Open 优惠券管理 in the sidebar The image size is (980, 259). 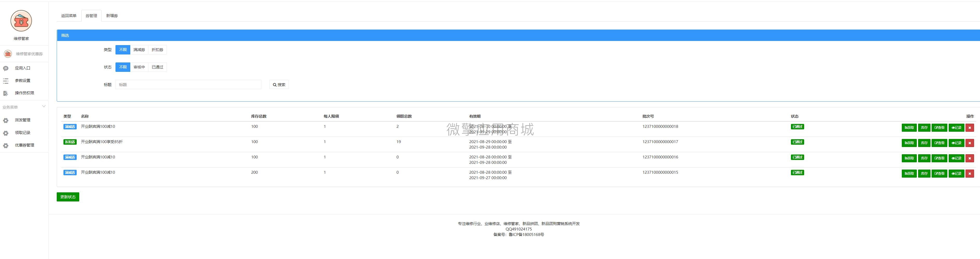24,145
